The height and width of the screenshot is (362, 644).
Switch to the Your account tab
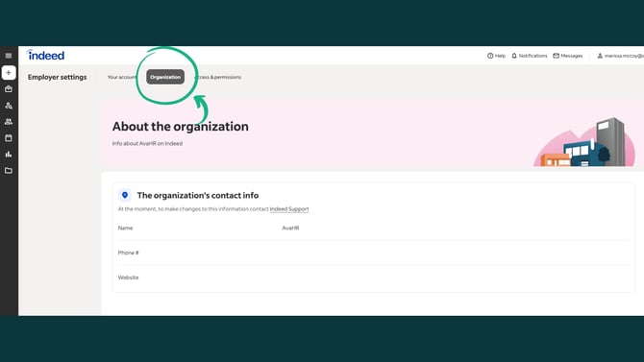(x=121, y=77)
